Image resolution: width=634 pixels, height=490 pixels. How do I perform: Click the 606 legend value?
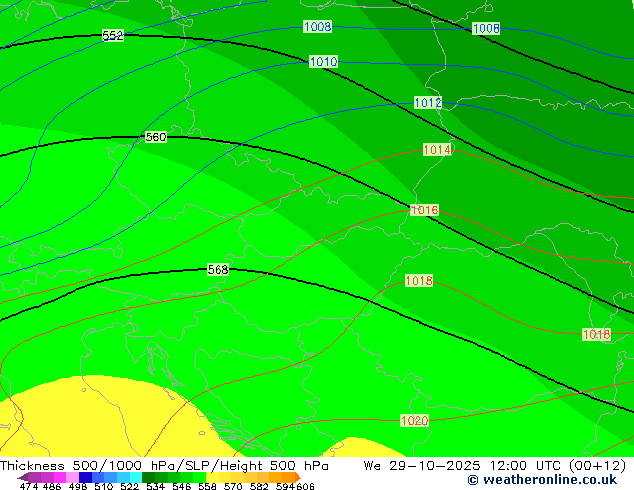point(305,486)
